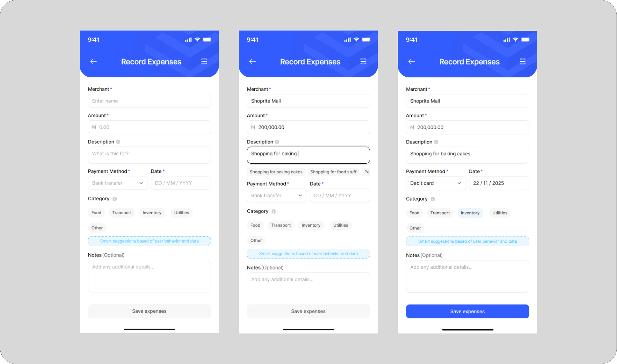Click Smart suggestions banner in right phone

coord(468,241)
